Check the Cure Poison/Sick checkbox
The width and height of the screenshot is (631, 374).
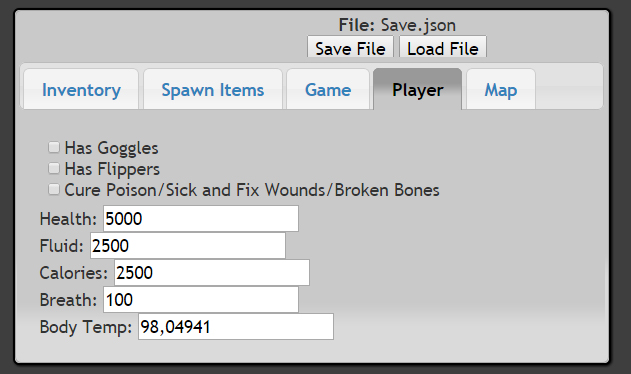[x=54, y=189]
